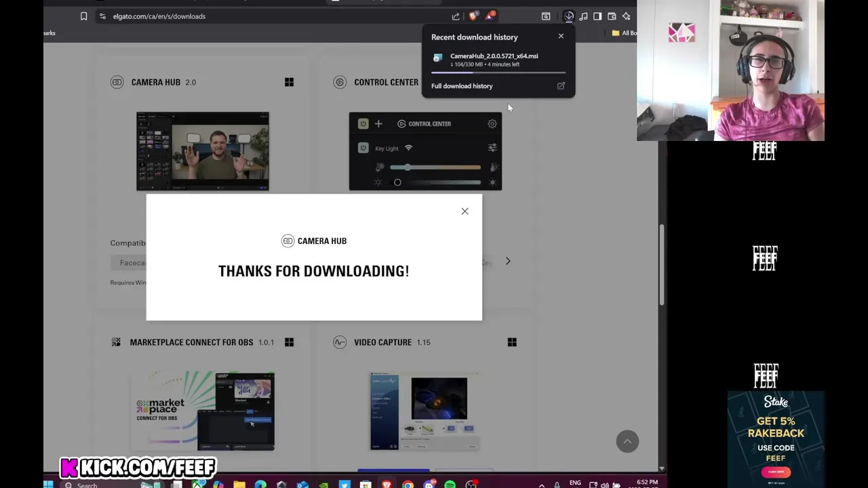
Task: Open the Full download history link
Action: 462,86
